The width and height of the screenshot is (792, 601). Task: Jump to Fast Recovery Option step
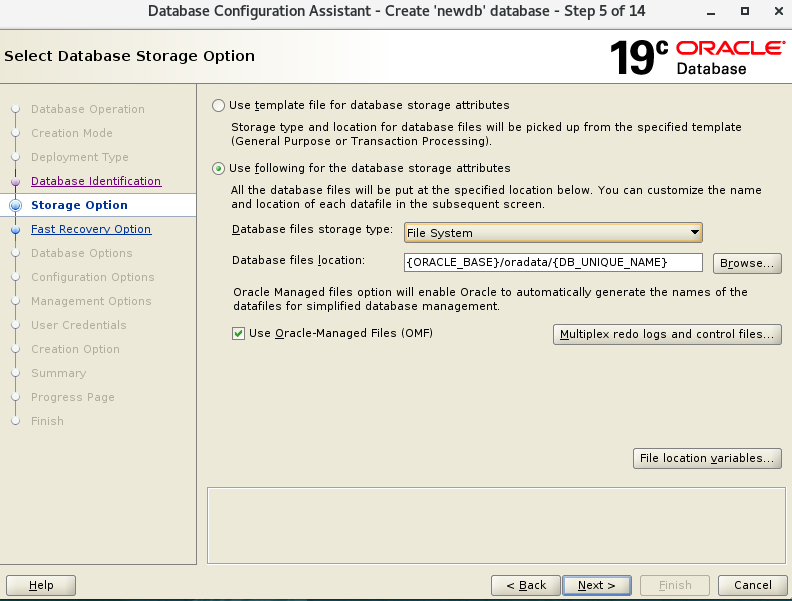coord(91,229)
